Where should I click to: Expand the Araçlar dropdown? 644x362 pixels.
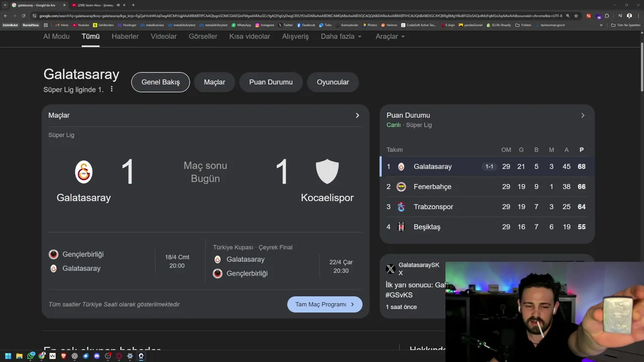(x=390, y=36)
